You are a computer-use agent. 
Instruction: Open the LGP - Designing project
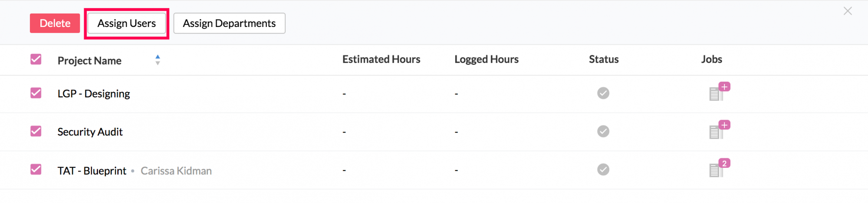click(94, 94)
